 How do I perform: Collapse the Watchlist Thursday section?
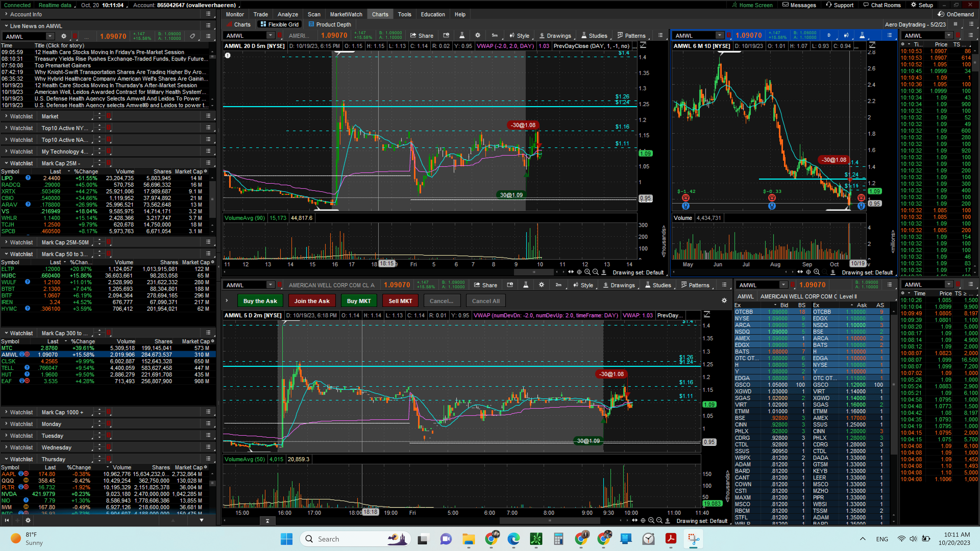pyautogui.click(x=6, y=459)
